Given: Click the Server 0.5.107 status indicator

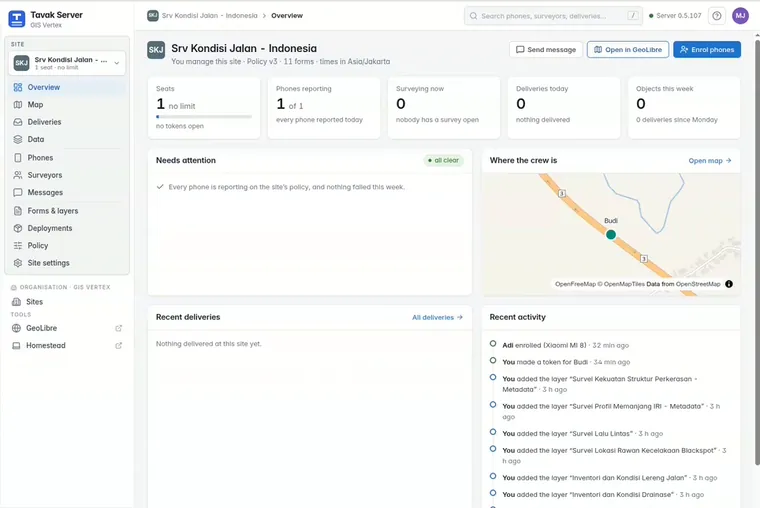Looking at the screenshot, I should tap(675, 16).
